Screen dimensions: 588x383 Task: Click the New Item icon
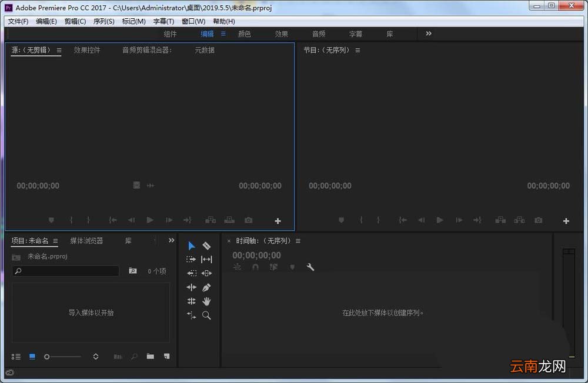point(167,357)
